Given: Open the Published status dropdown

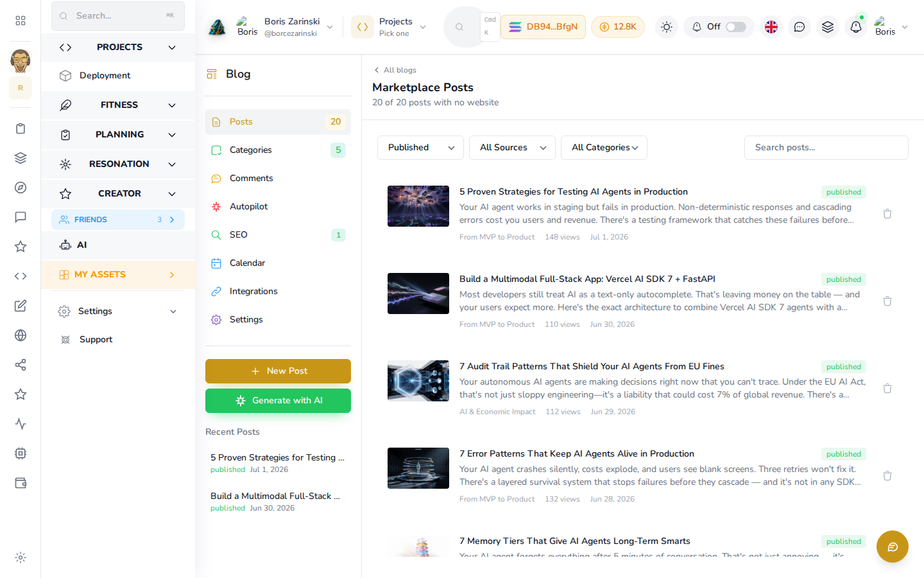Looking at the screenshot, I should (420, 148).
